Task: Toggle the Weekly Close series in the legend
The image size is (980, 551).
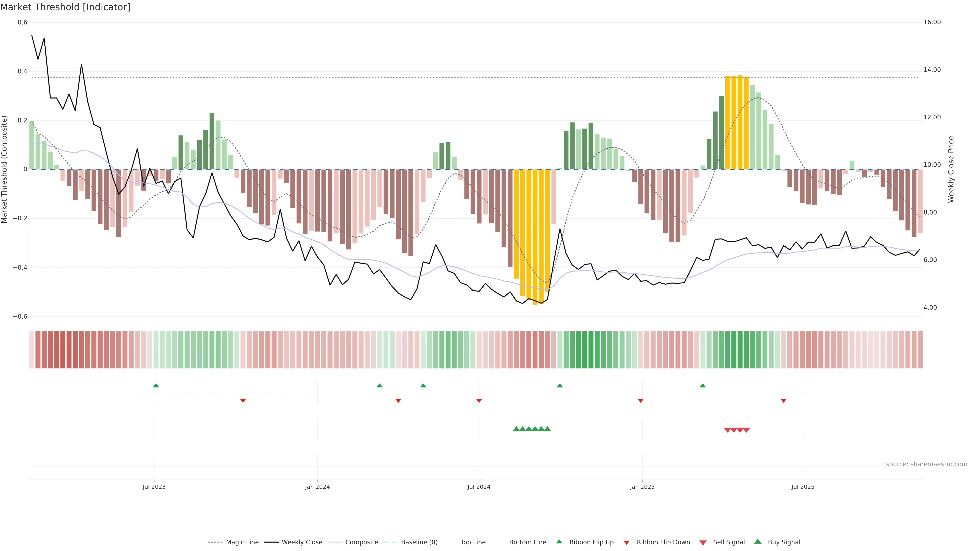Action: point(302,542)
